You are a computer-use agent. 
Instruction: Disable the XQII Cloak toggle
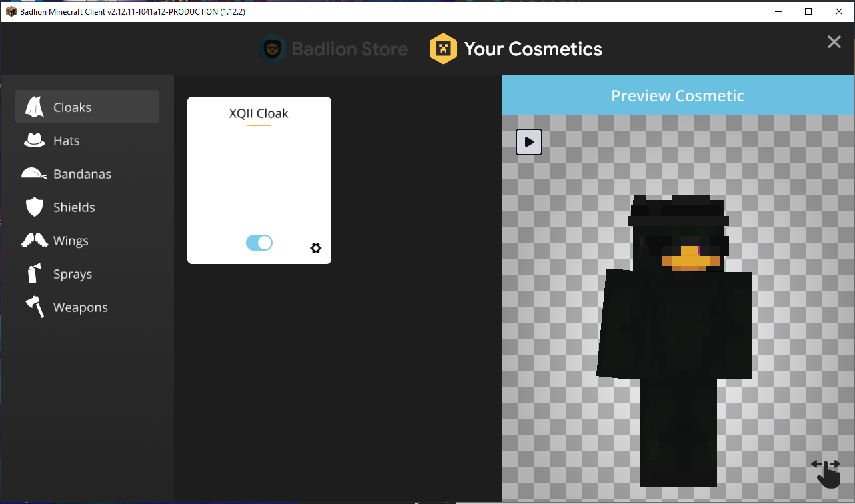click(x=259, y=243)
